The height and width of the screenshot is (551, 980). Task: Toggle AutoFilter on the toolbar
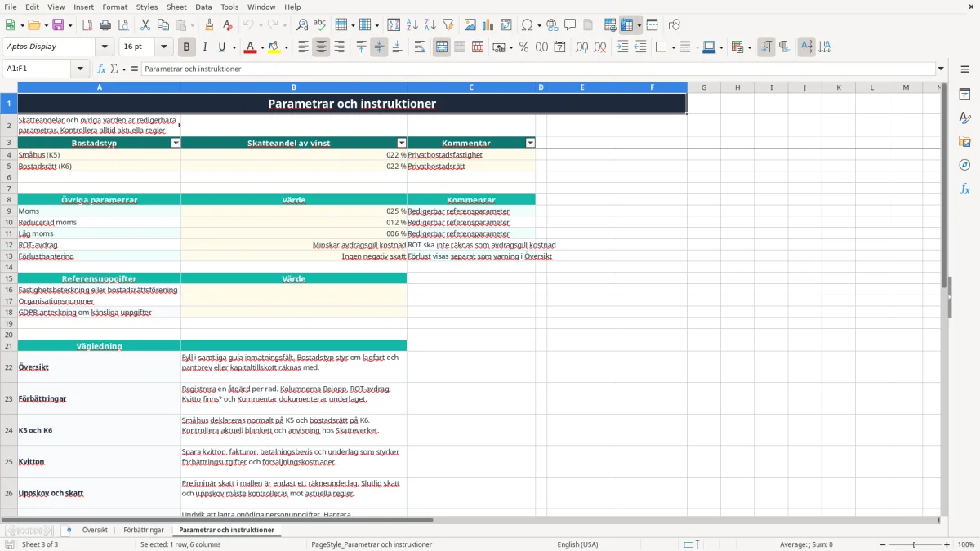coord(448,25)
